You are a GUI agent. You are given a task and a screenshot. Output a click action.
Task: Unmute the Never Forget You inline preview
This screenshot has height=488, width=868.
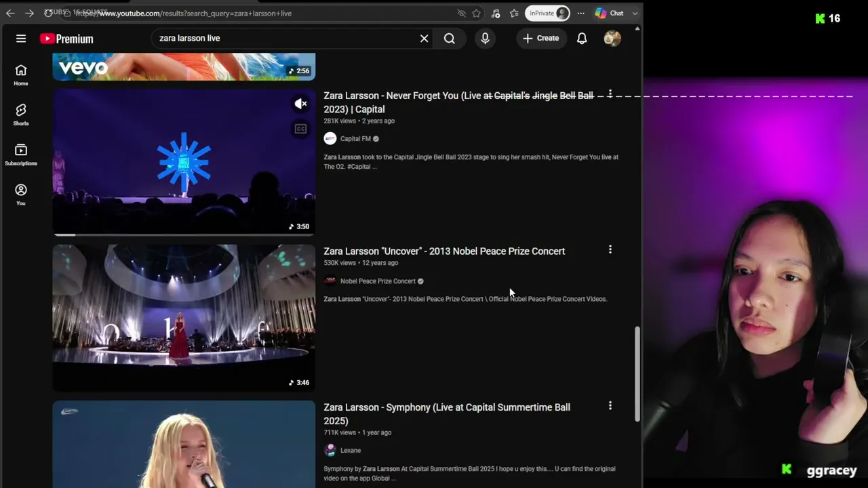point(300,104)
